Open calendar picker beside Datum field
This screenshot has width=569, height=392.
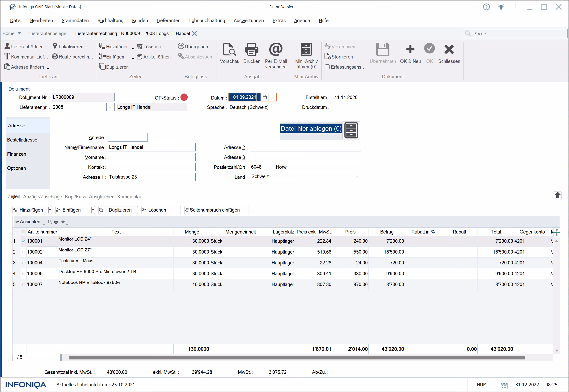(265, 97)
